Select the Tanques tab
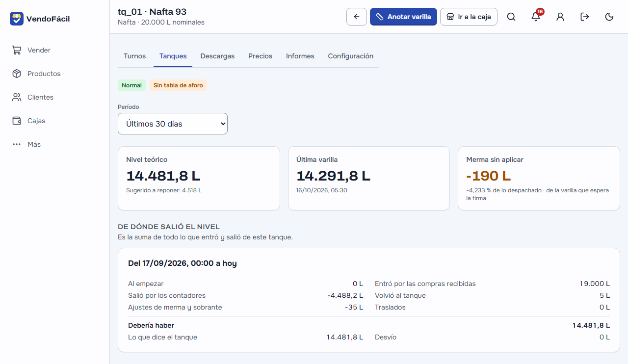 [x=173, y=56]
